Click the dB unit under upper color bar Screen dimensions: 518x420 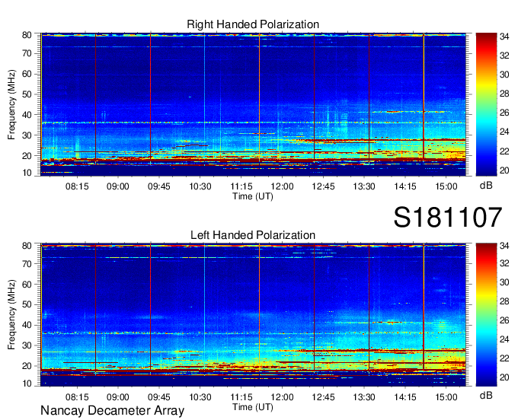click(486, 186)
